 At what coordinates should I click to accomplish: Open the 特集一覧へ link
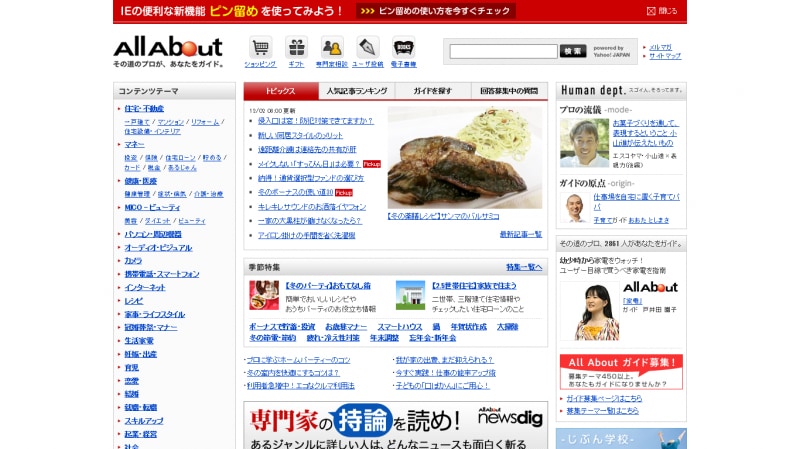tap(524, 267)
